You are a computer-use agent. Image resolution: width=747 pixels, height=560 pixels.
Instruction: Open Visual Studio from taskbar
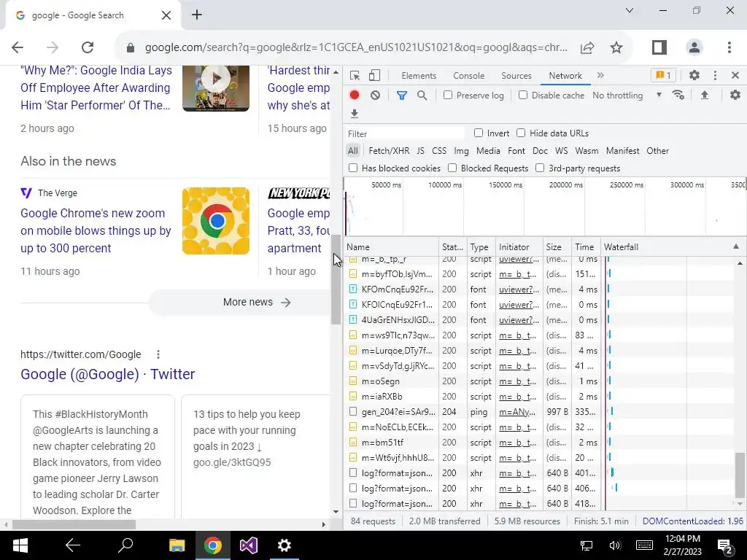coord(248,545)
